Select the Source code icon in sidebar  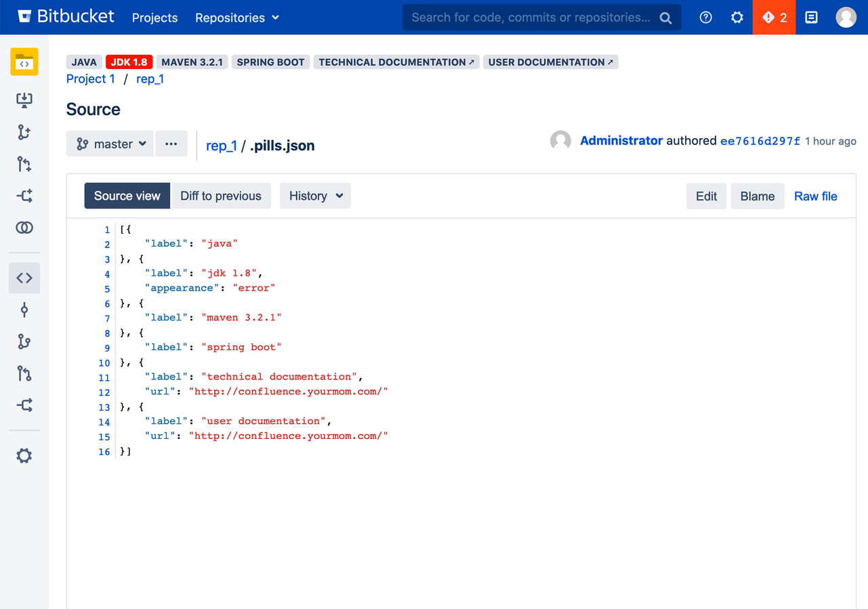coord(24,278)
